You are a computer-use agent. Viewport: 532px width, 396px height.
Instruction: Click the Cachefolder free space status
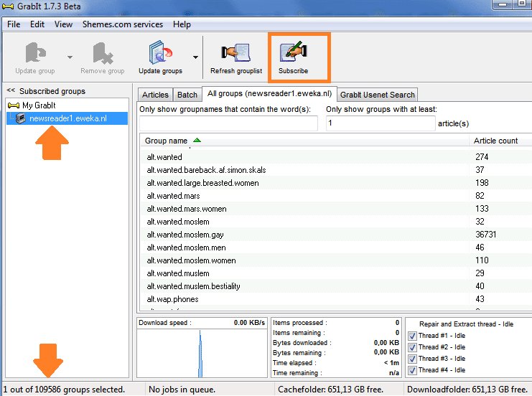[330, 390]
